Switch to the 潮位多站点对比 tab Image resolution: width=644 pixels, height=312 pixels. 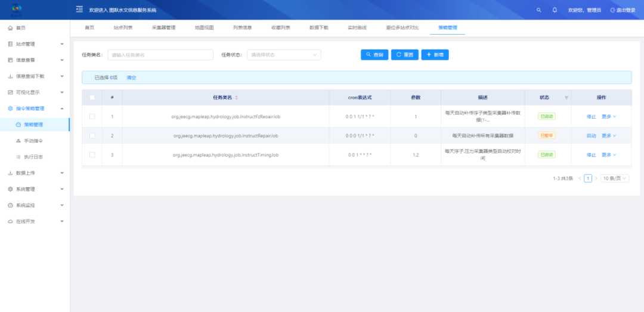click(402, 28)
